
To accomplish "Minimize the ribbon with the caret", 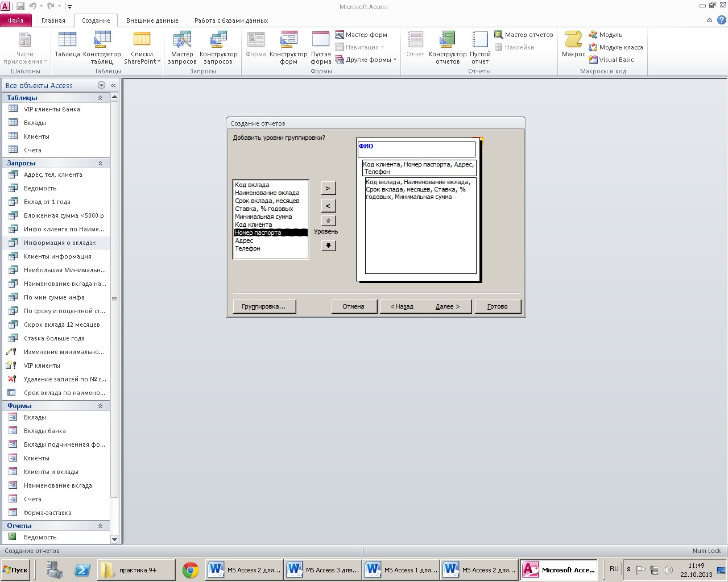I will click(709, 20).
